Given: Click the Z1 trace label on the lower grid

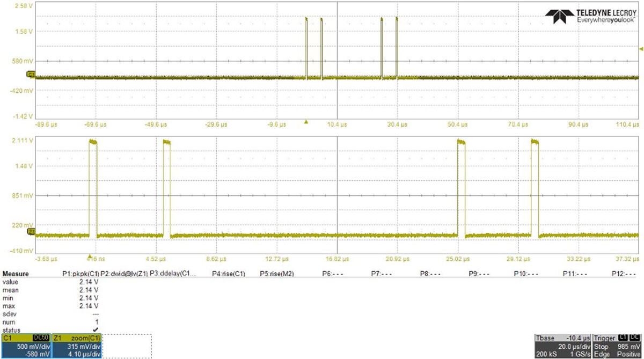Looking at the screenshot, I should 31,232.
